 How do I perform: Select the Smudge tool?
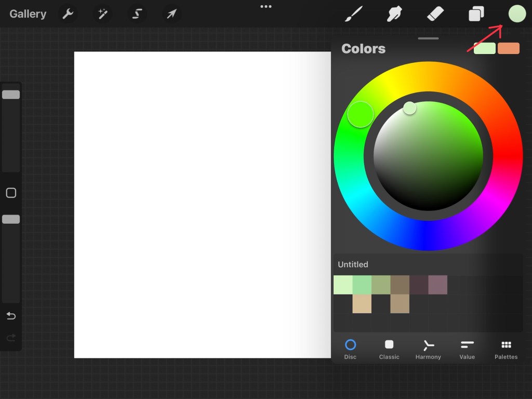pyautogui.click(x=395, y=14)
